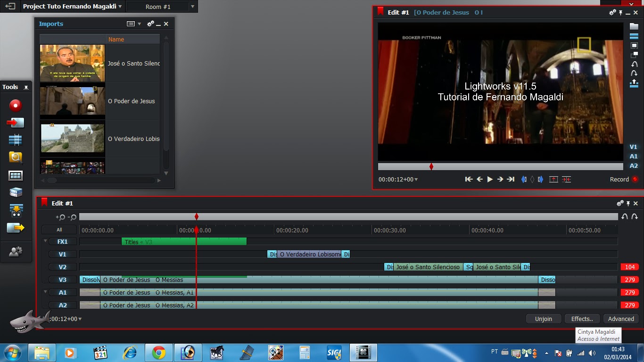Click the Advanced button
The height and width of the screenshot is (362, 644).
[621, 319]
